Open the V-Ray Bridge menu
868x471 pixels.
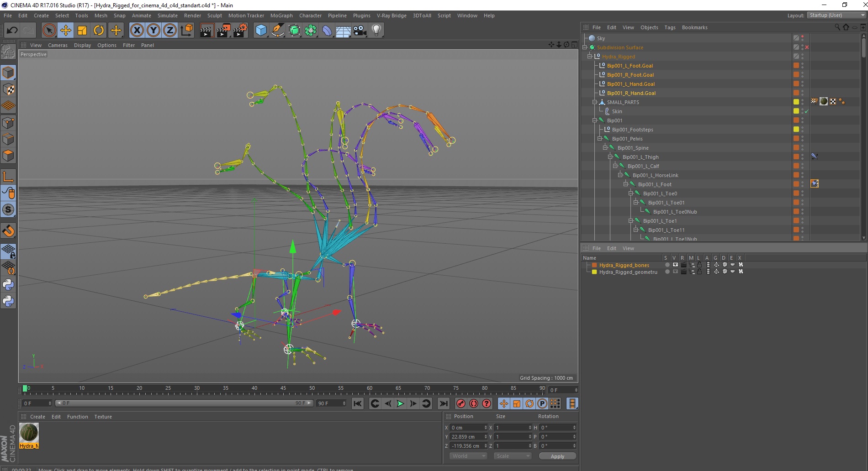coord(392,16)
